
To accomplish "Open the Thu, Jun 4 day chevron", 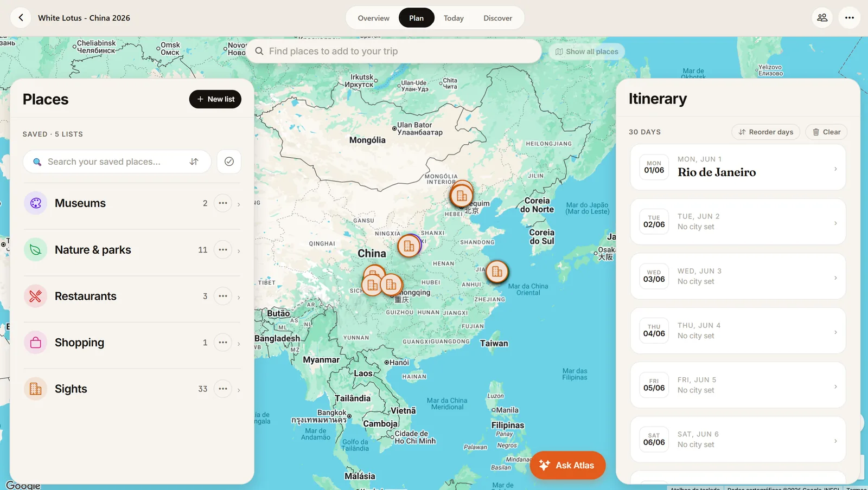I will (835, 332).
